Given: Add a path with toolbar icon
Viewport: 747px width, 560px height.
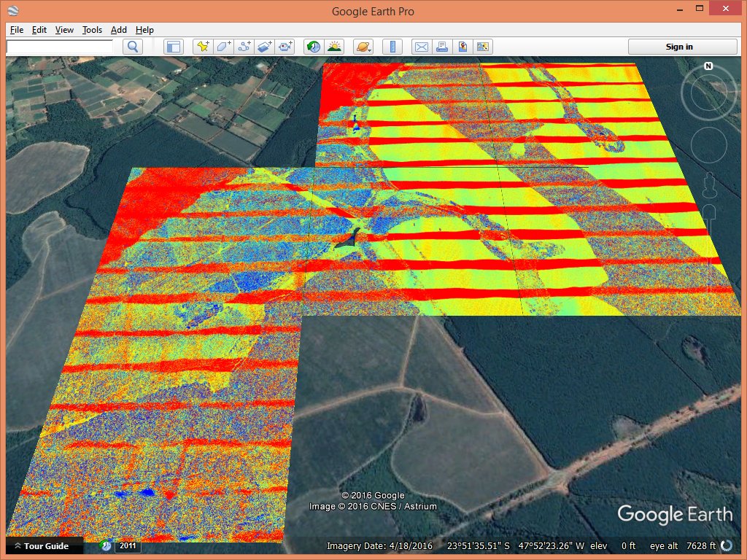Looking at the screenshot, I should [x=244, y=47].
